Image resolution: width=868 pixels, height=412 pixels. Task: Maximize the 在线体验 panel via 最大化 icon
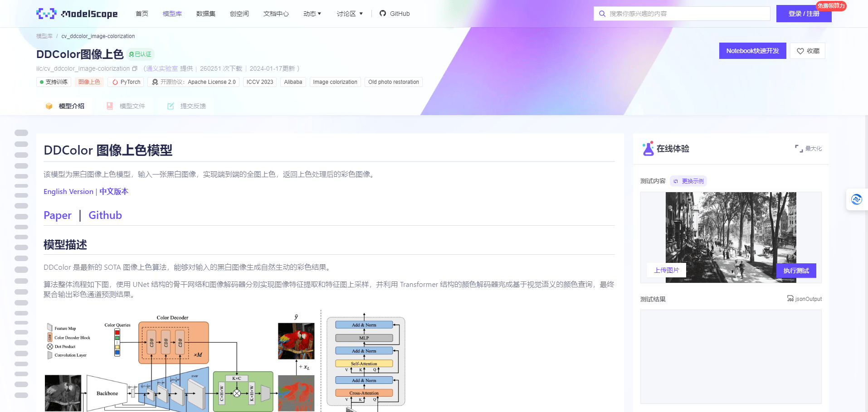tap(798, 148)
